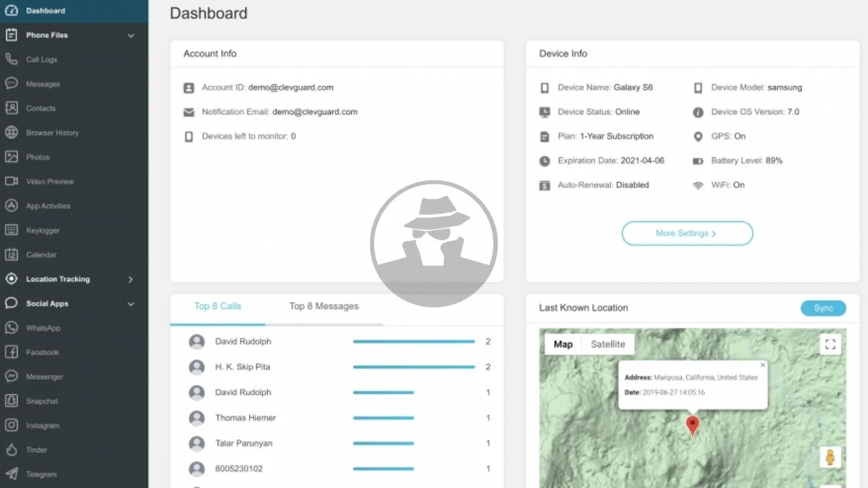Click the More Settings button
The width and height of the screenshot is (868, 488).
click(x=687, y=233)
